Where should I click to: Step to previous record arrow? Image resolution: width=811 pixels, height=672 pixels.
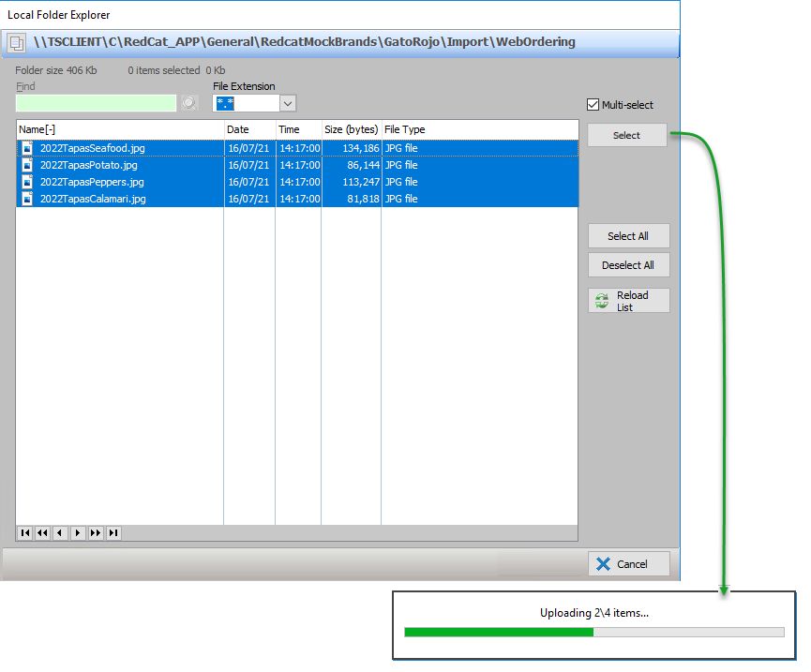(60, 533)
